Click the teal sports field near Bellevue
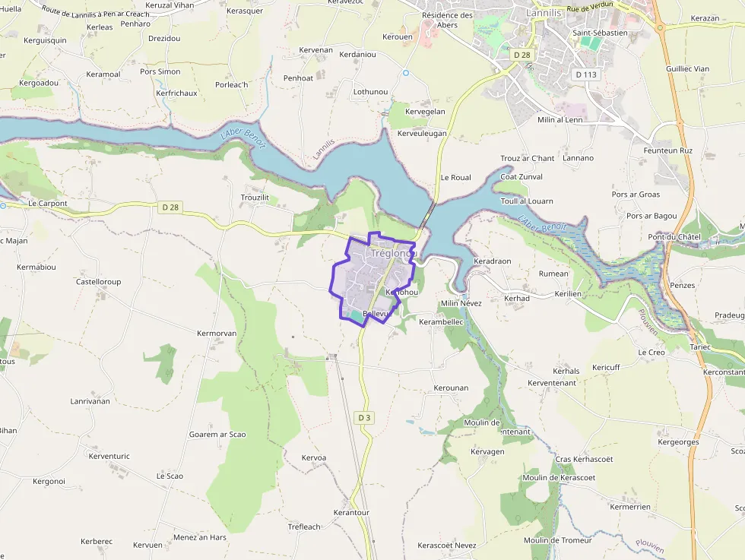 355,315
